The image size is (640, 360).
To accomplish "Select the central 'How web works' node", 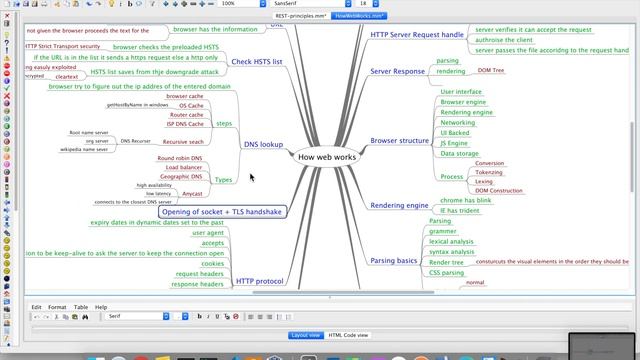I will pos(327,157).
